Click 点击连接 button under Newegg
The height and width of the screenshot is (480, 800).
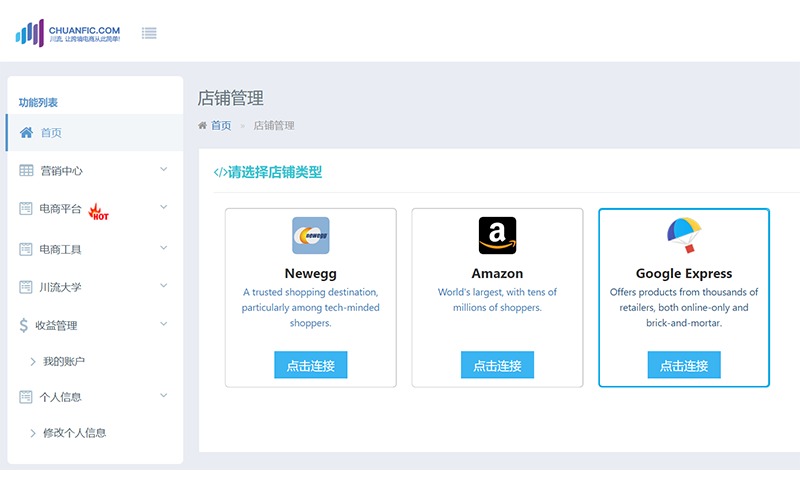(311, 365)
